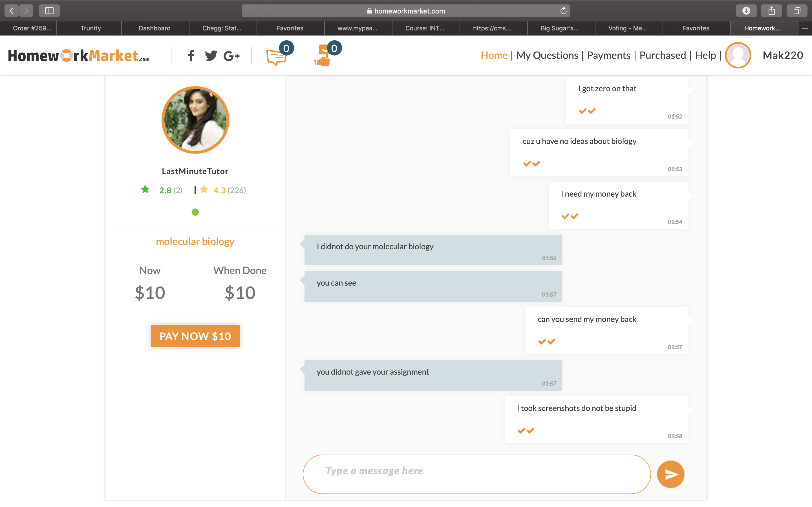Open the Google Plus icon
Viewport: 812px width, 507px height.
(231, 56)
